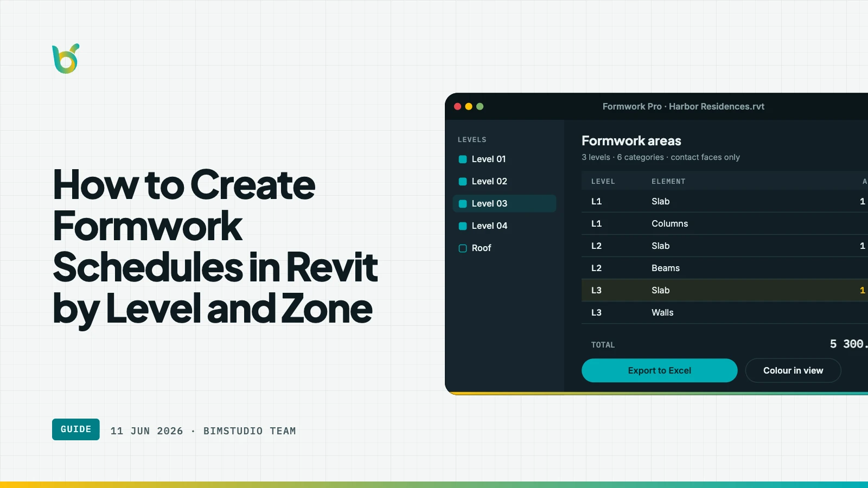Click the '3 levels · 6 categories' subtitle

pos(661,157)
